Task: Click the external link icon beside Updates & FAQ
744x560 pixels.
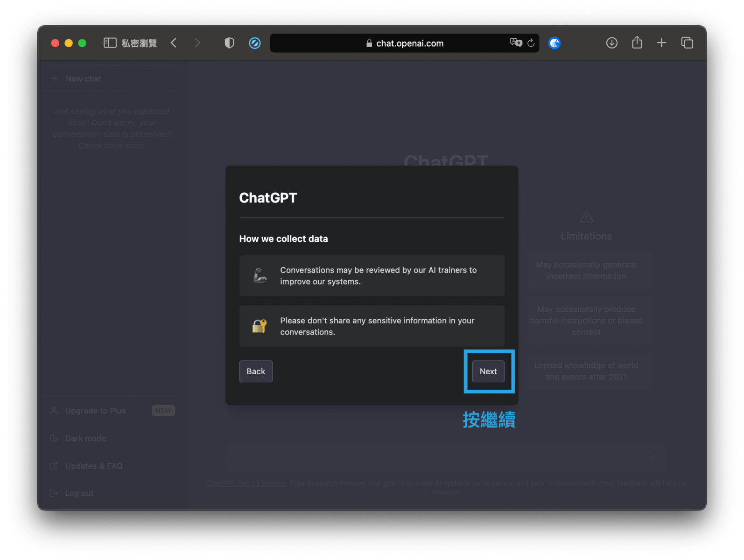Action: click(x=54, y=466)
